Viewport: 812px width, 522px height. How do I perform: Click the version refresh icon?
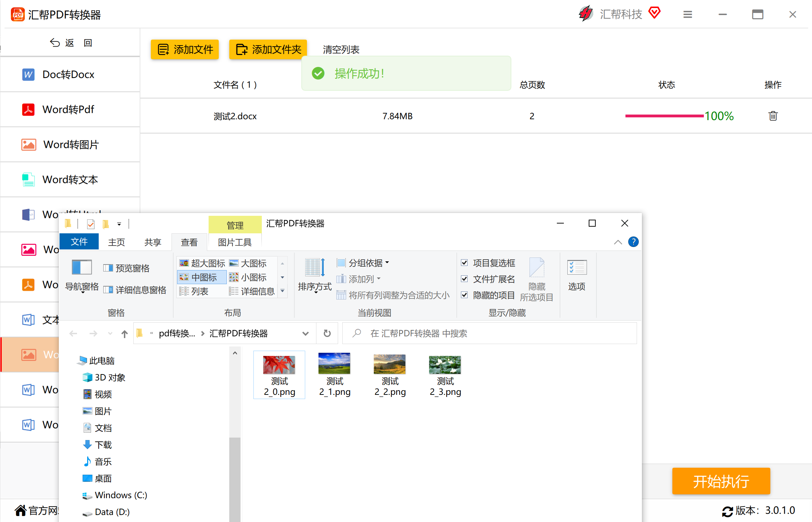pyautogui.click(x=727, y=511)
